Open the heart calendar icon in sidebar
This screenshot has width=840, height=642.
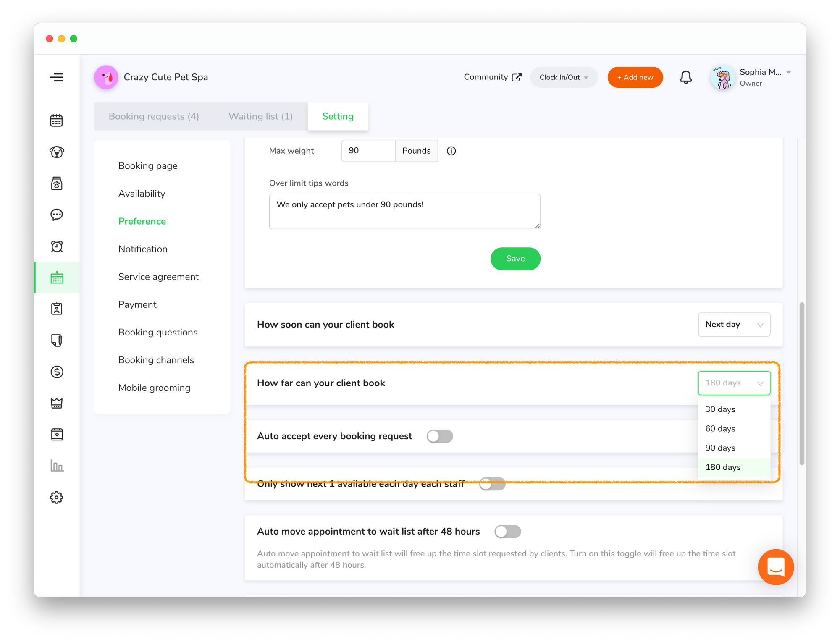(x=56, y=435)
